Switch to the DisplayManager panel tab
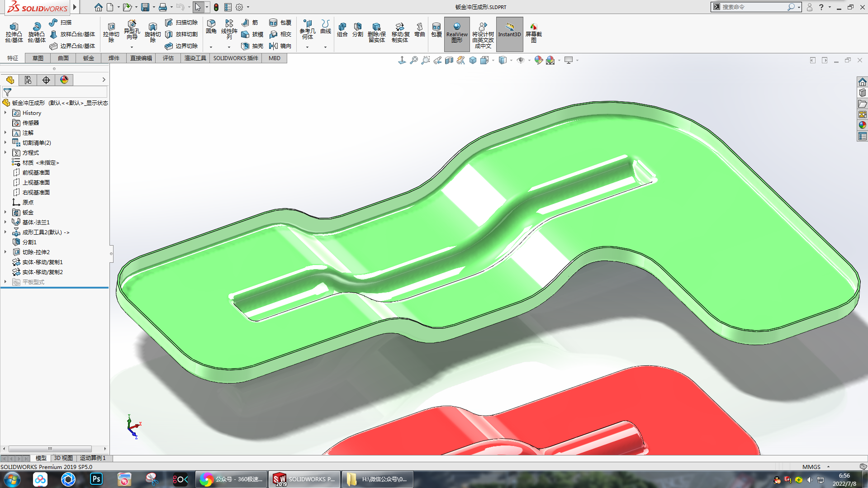The height and width of the screenshot is (488, 868). tap(64, 80)
